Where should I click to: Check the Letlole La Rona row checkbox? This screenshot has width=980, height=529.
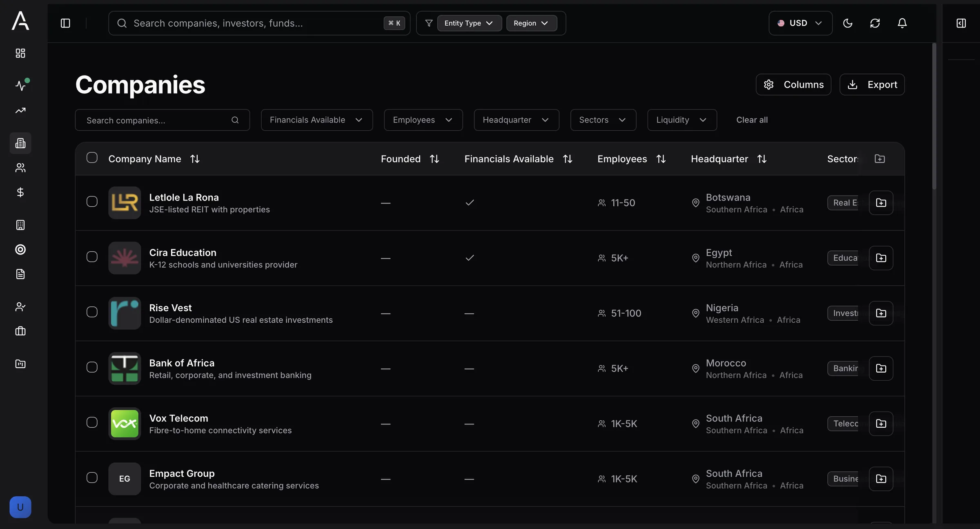92,201
